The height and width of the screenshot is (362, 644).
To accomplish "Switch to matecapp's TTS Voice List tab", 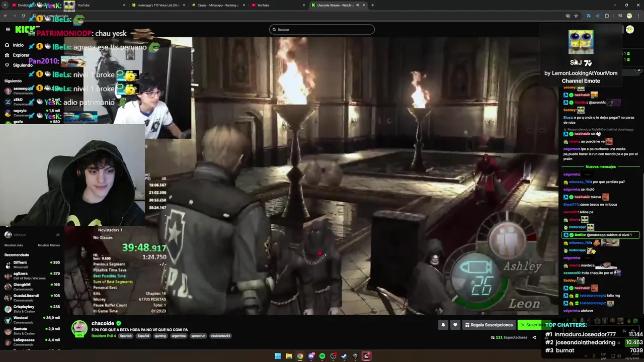I will pyautogui.click(x=158, y=5).
